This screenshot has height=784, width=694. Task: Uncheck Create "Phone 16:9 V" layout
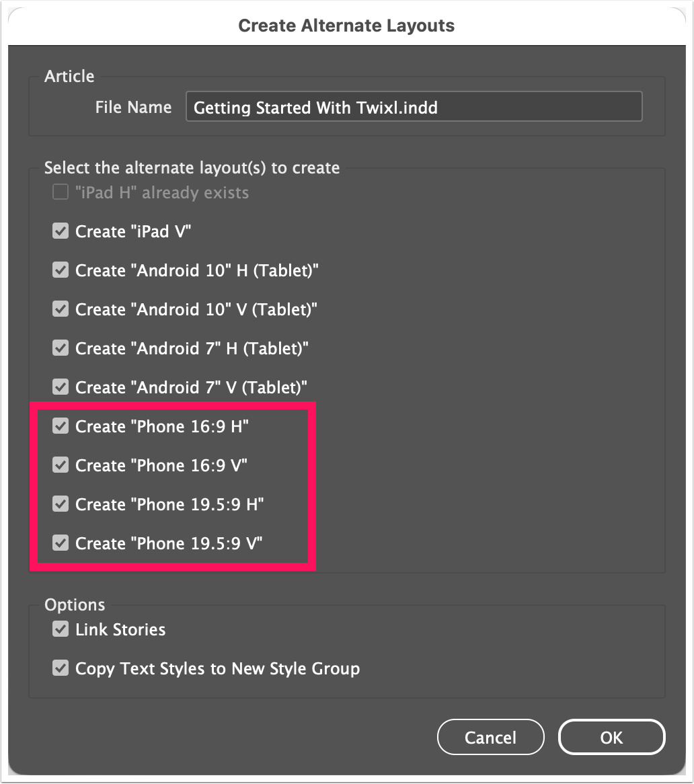click(x=61, y=465)
